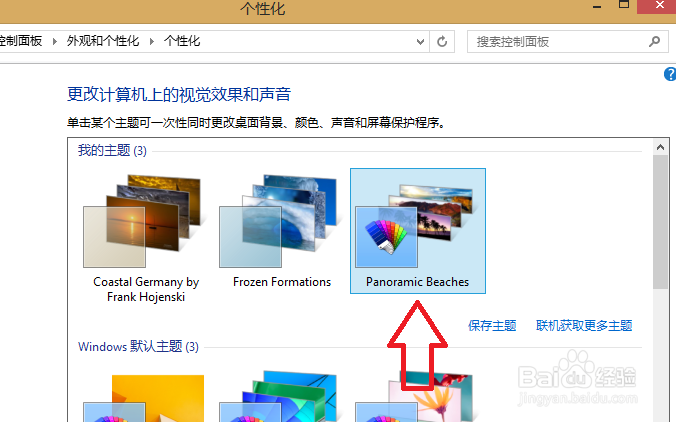The height and width of the screenshot is (422, 676).
Task: Minimize the 个性化 window
Action: tap(597, 6)
